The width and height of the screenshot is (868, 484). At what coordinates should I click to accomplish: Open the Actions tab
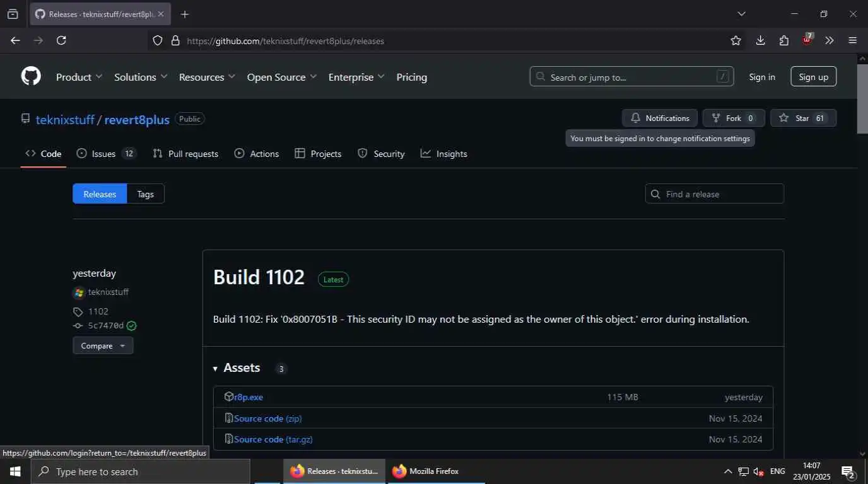click(x=257, y=154)
